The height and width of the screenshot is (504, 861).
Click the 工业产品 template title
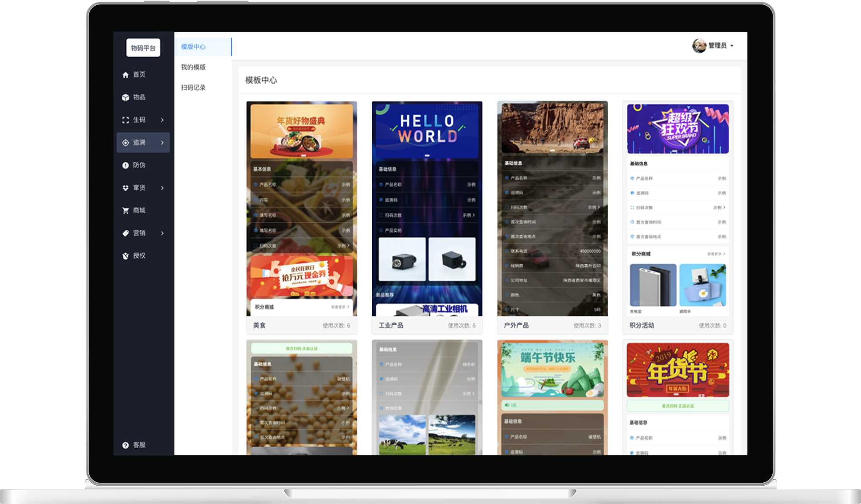point(391,326)
